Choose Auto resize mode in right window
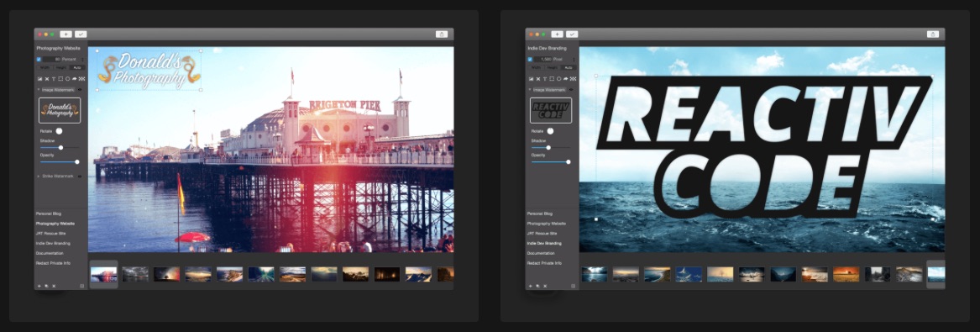980x332 pixels. tap(569, 67)
